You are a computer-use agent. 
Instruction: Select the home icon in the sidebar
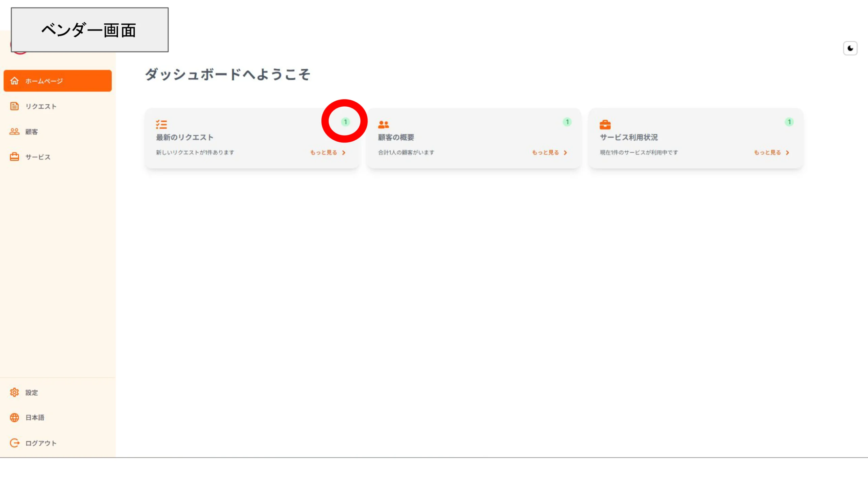[15, 81]
